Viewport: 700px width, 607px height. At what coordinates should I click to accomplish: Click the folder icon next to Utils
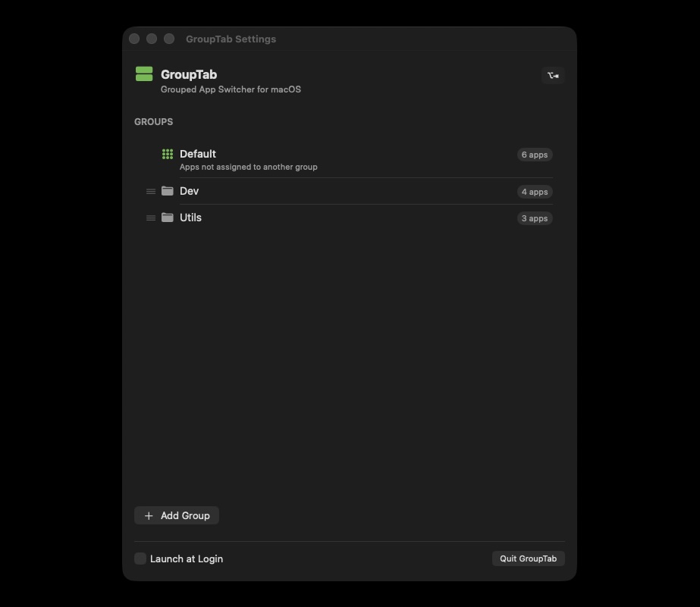coord(167,217)
